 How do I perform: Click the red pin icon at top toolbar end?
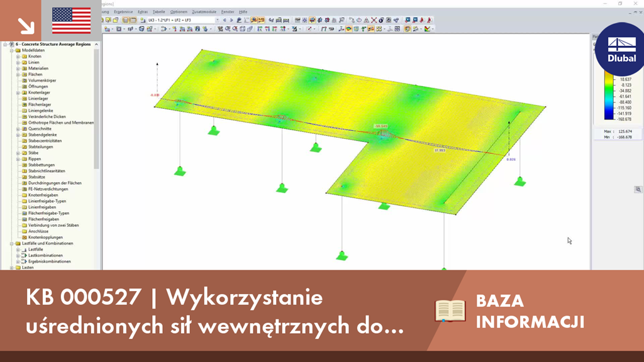pyautogui.click(x=430, y=20)
